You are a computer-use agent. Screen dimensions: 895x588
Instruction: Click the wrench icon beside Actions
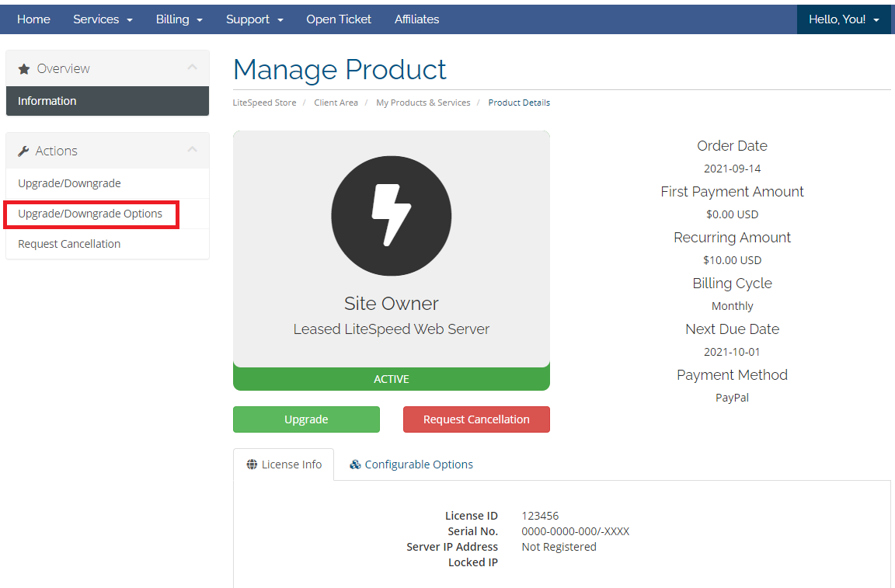pos(23,151)
